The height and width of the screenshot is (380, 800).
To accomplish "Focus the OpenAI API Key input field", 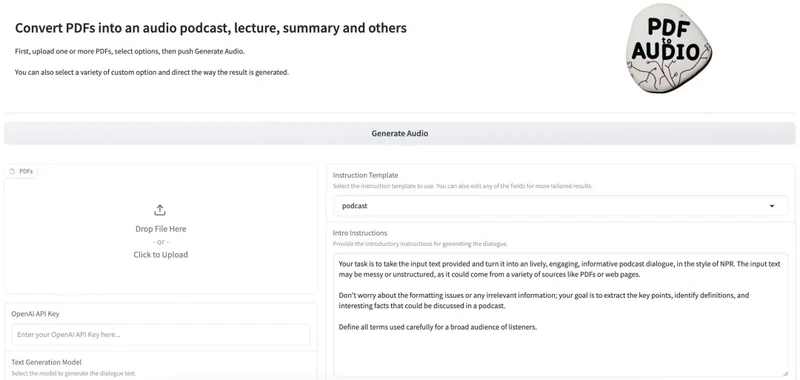I will [161, 335].
